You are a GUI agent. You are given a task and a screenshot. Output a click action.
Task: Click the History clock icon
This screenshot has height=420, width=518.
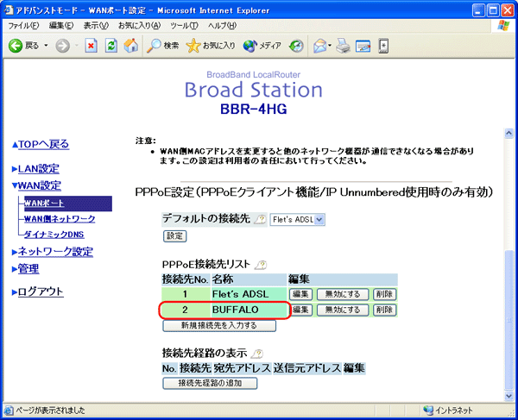tap(296, 46)
